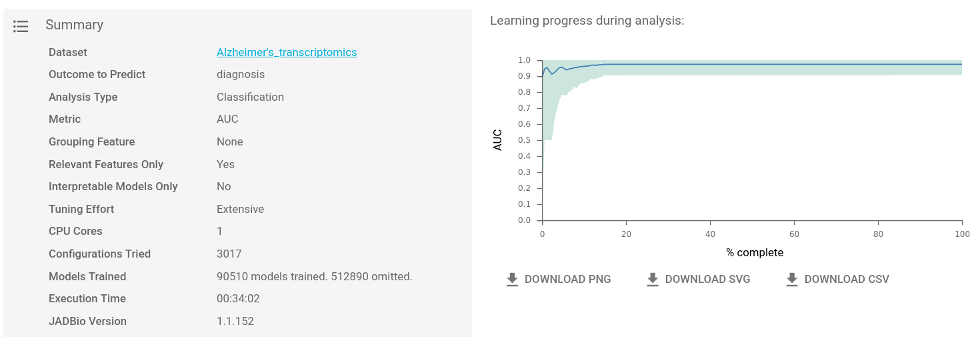Click the Interpretable Models Only value "No"
980x337 pixels.
pos(223,186)
